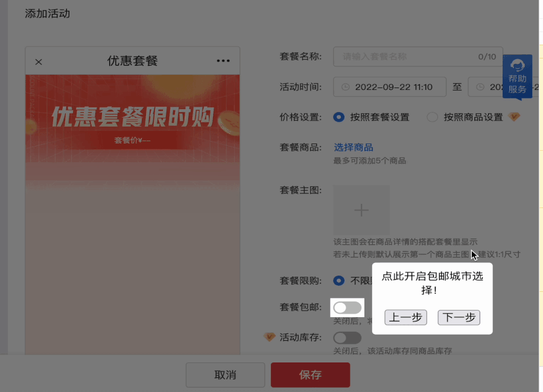Turn on the 活动库存 stock toggle

pos(347,338)
